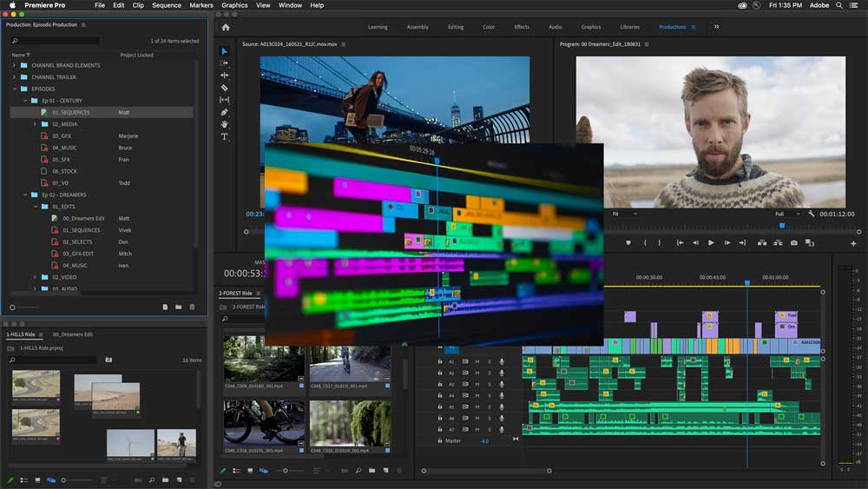Switch to the Color workspace tab
This screenshot has height=489, width=868.
pyautogui.click(x=489, y=27)
